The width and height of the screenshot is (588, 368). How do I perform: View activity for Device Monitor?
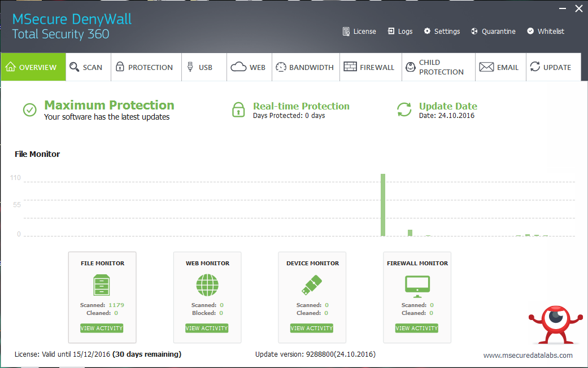312,328
